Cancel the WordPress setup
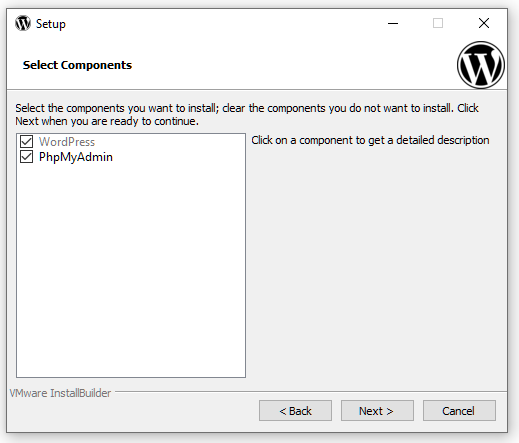 (x=459, y=411)
